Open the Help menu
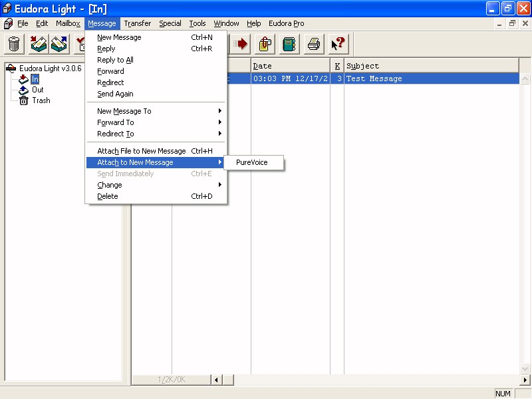The width and height of the screenshot is (532, 399). click(254, 23)
